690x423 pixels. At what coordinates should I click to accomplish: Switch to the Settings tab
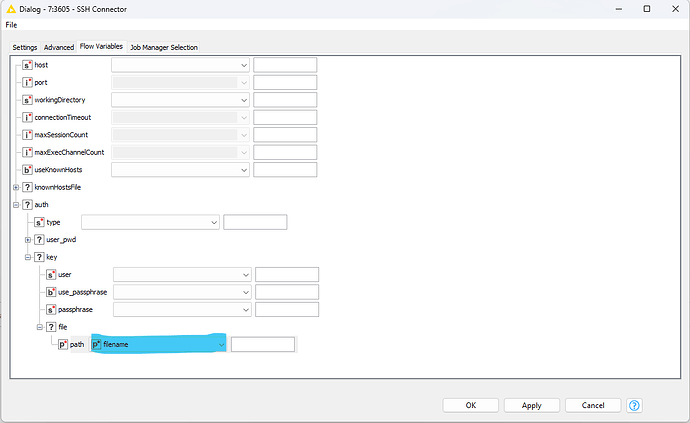pyautogui.click(x=25, y=47)
